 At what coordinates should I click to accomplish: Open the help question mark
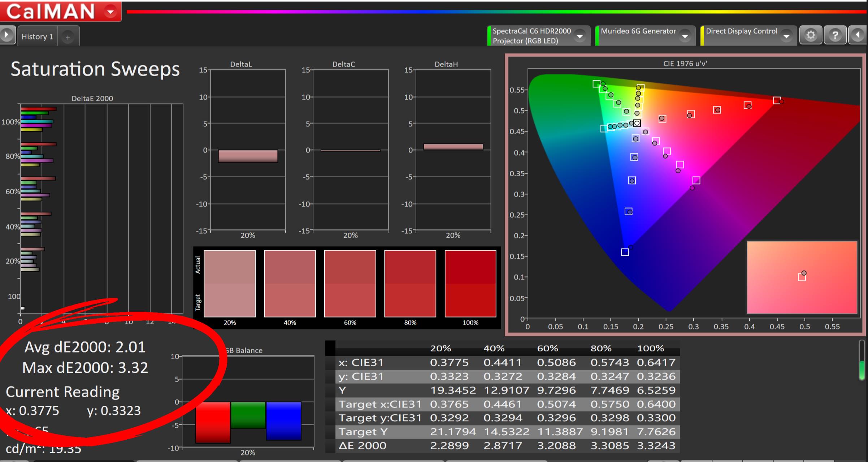(x=835, y=35)
